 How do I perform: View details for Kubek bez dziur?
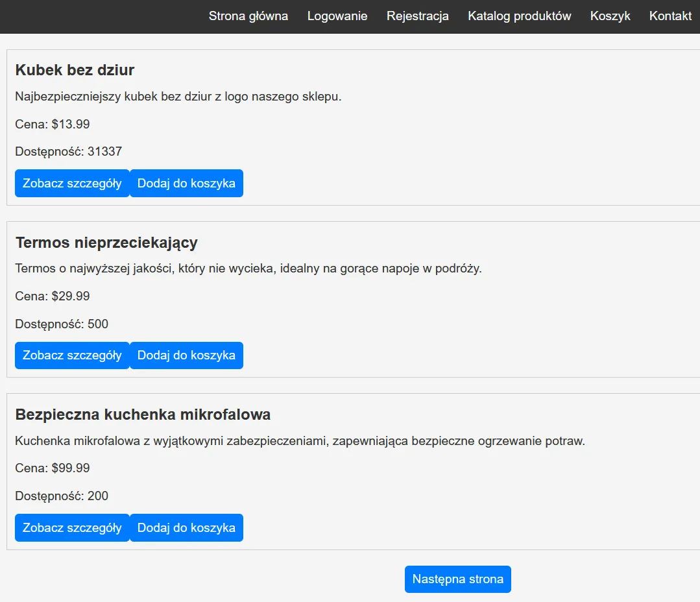[x=72, y=183]
